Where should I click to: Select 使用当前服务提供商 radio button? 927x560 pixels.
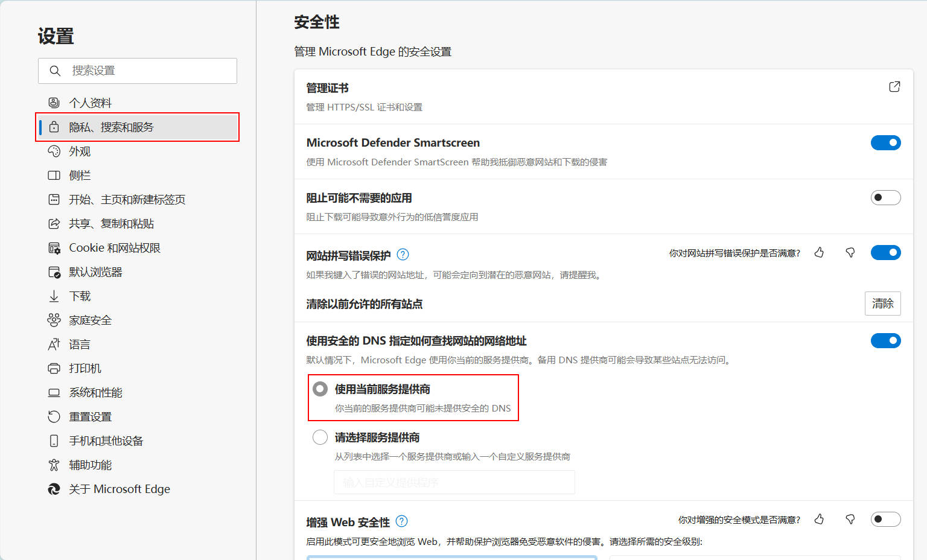pyautogui.click(x=320, y=389)
